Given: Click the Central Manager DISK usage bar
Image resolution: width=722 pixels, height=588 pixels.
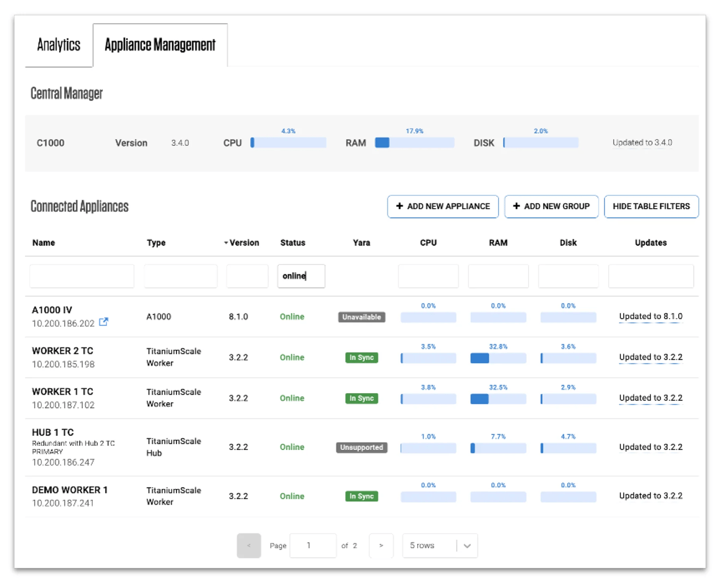Looking at the screenshot, I should pos(540,143).
